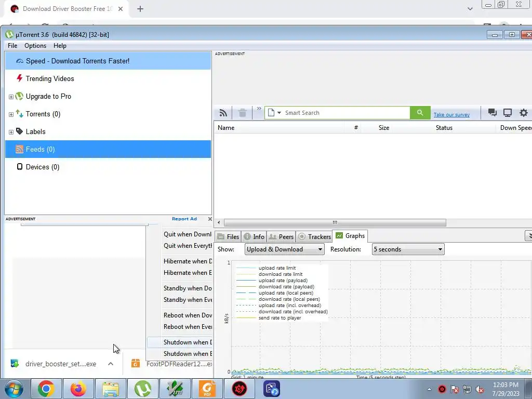Open the File menu
Image resolution: width=532 pixels, height=399 pixels.
(12, 46)
